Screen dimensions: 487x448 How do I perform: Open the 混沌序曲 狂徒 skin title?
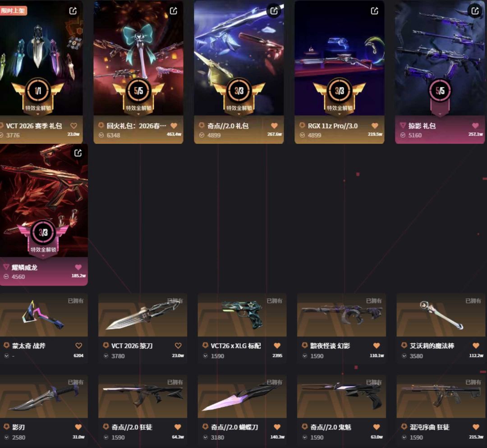pyautogui.click(x=429, y=427)
